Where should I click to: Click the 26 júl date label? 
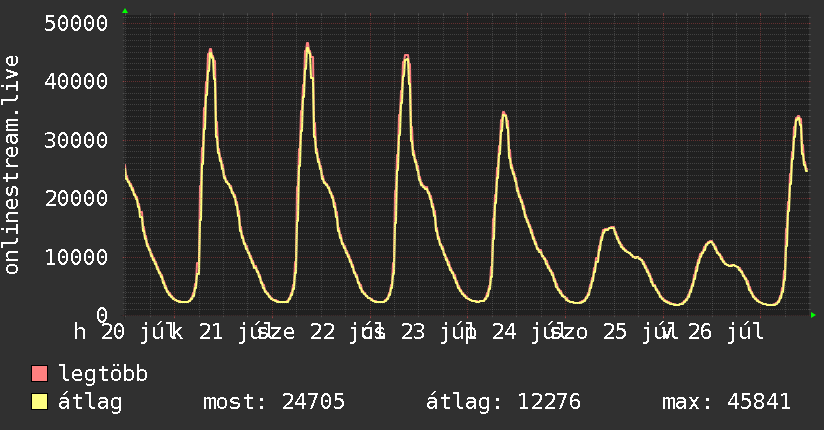pyautogui.click(x=725, y=332)
